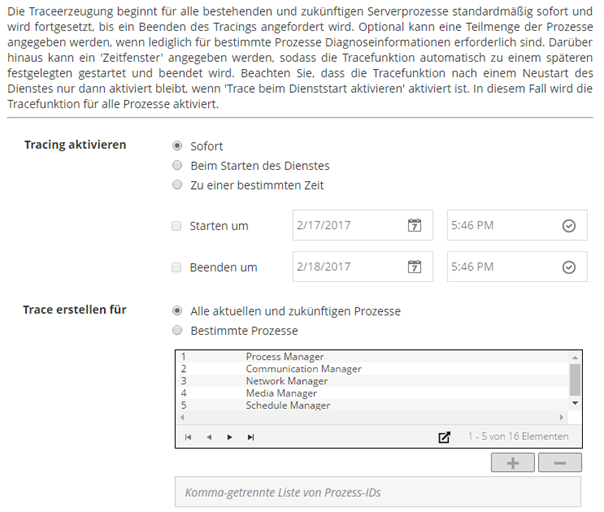
Task: Open calendar picker for Starten um date
Action: pyautogui.click(x=414, y=226)
